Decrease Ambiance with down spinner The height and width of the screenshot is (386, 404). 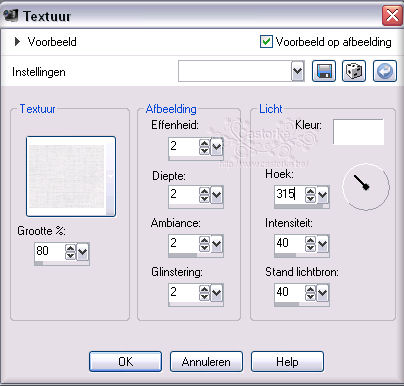coord(204,248)
